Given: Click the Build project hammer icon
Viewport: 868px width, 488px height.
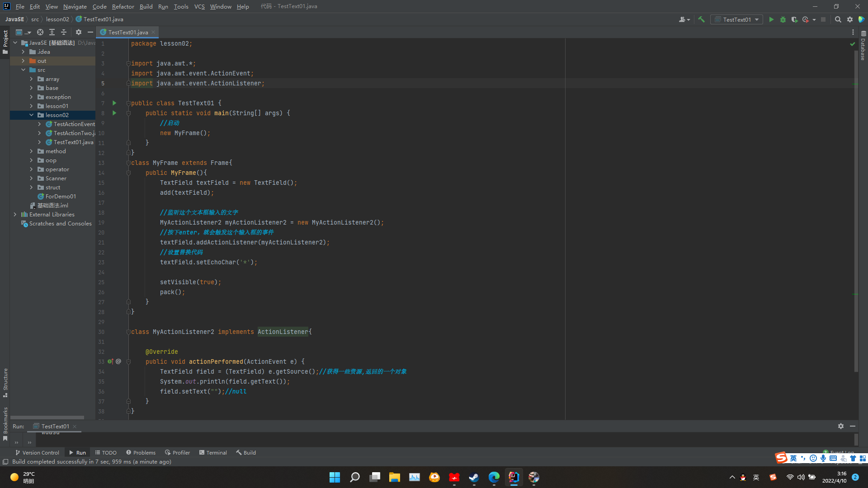Looking at the screenshot, I should (x=701, y=19).
